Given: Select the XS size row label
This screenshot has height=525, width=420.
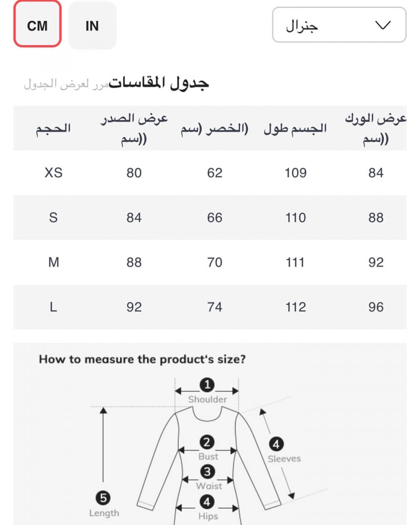Looking at the screenshot, I should click(54, 173).
